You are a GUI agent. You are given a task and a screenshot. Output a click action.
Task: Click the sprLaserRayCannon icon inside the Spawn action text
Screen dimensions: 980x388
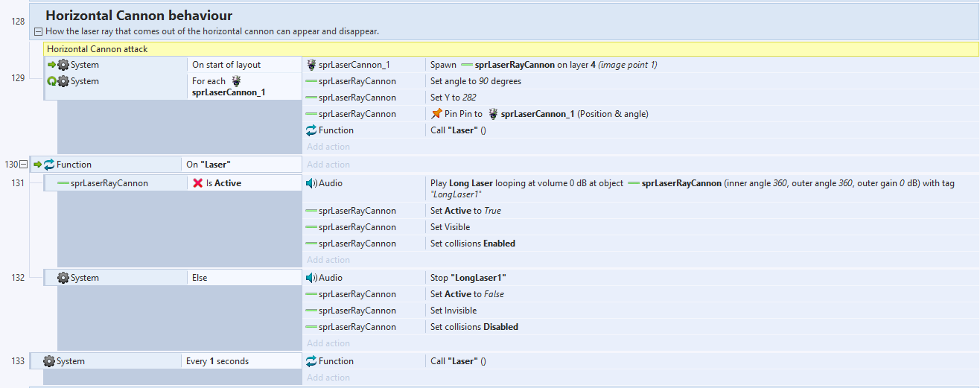(x=467, y=65)
